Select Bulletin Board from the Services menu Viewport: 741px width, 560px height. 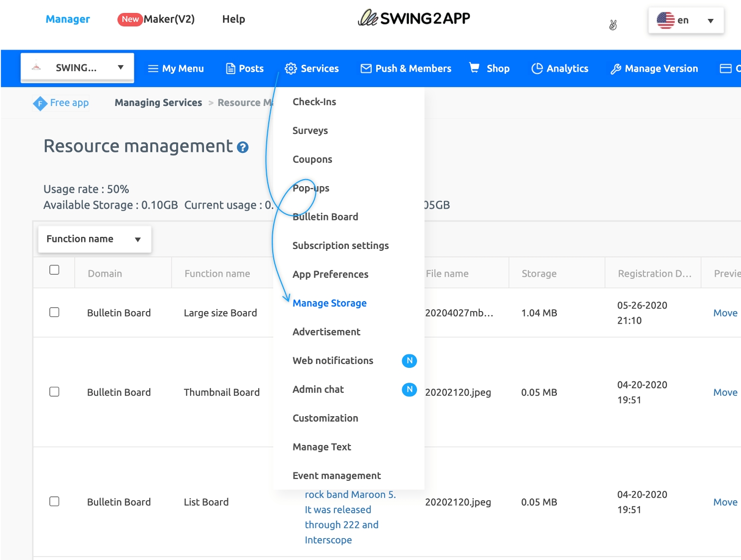click(x=325, y=217)
